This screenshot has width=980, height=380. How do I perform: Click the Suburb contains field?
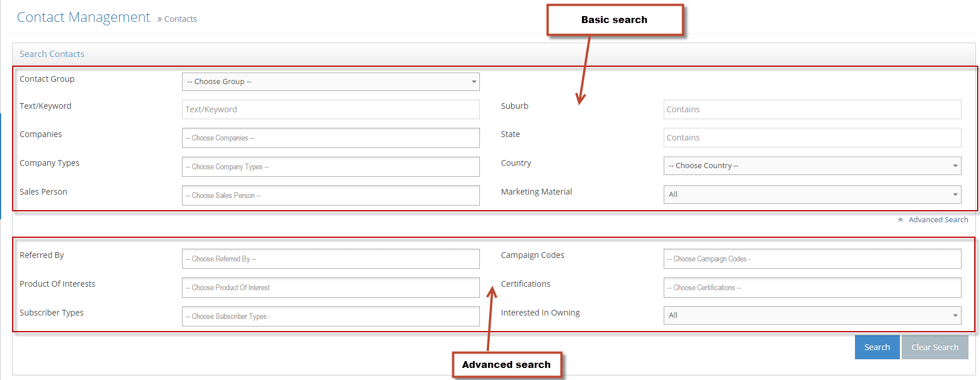click(x=812, y=109)
